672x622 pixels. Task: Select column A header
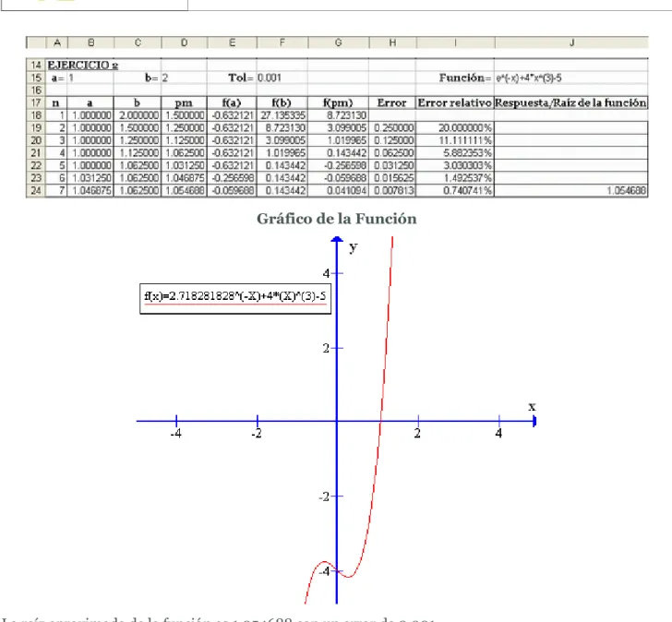coord(57,42)
